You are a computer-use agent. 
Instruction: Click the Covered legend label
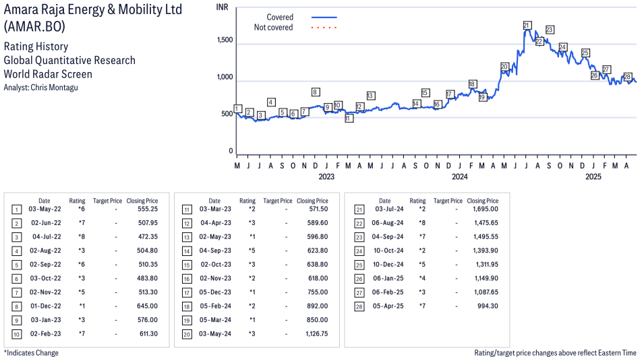pyautogui.click(x=280, y=18)
